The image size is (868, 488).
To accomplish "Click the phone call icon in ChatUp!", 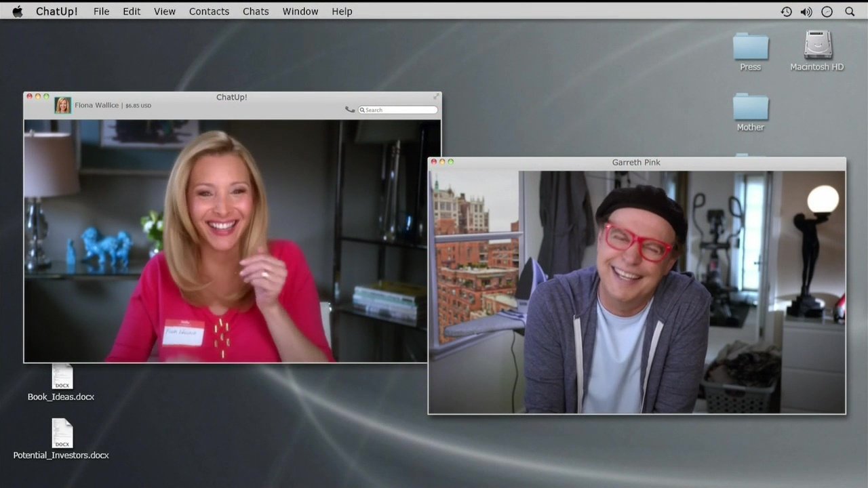I will [350, 109].
